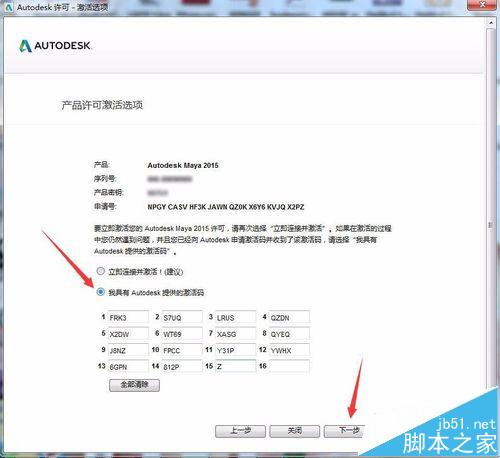Viewport: 500px width, 458px height.
Task: Click the 关闭 (Close) button
Action: 295,431
